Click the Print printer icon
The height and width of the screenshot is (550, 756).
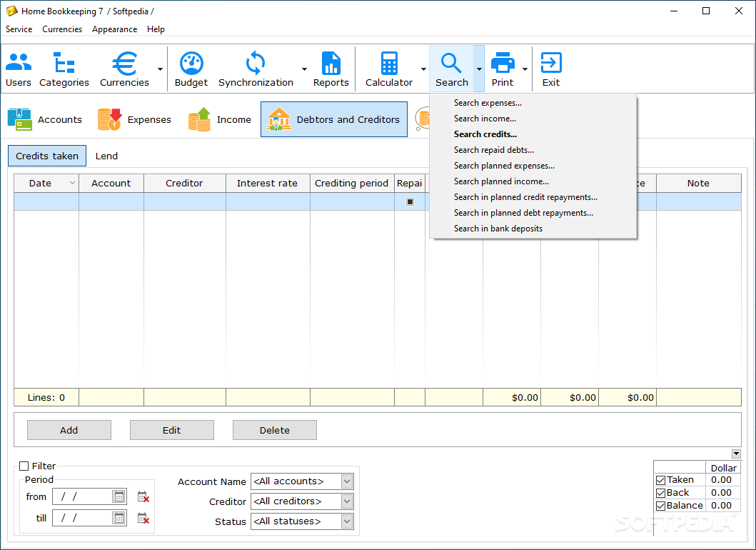pyautogui.click(x=503, y=69)
